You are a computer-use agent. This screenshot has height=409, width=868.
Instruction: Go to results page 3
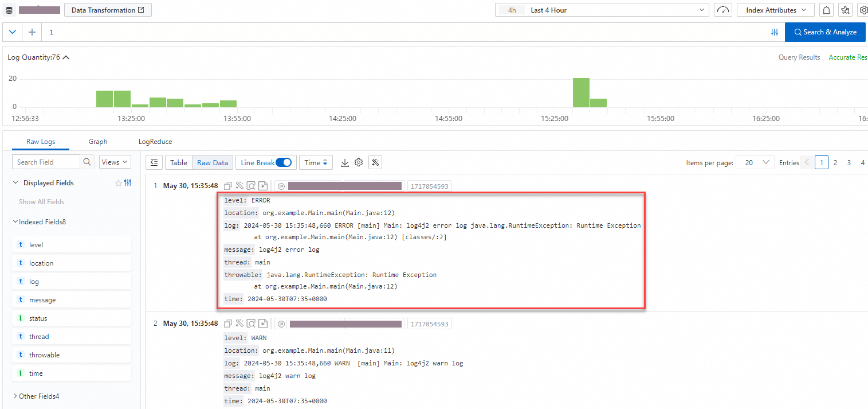[x=849, y=163]
